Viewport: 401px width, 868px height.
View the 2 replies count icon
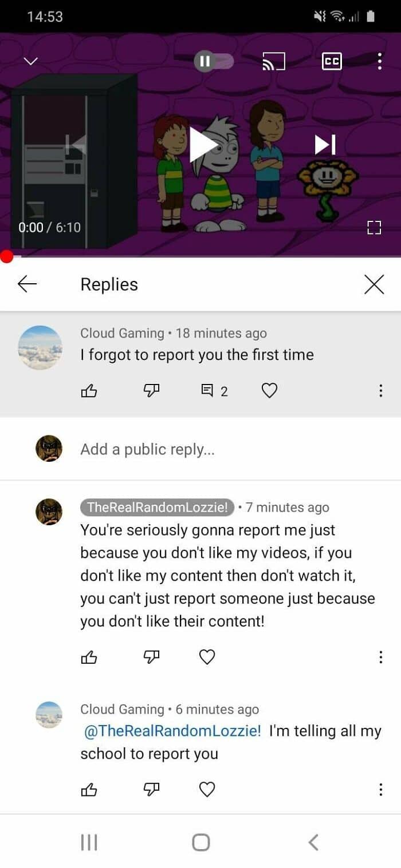[214, 391]
